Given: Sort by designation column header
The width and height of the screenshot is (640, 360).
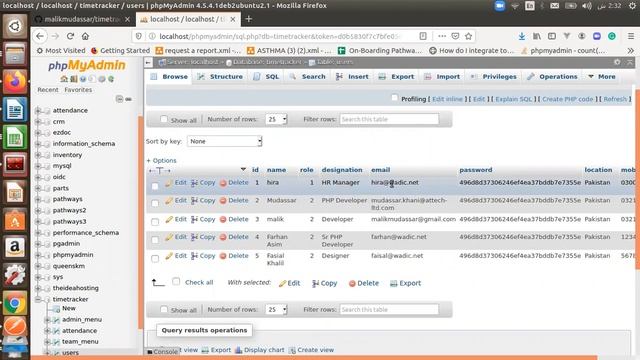Looking at the screenshot, I should 342,170.
